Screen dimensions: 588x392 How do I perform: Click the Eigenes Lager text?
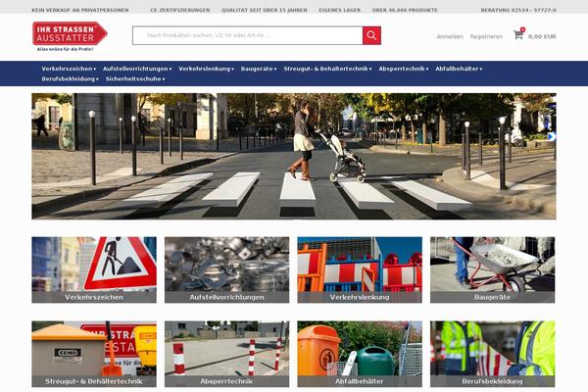(x=339, y=10)
